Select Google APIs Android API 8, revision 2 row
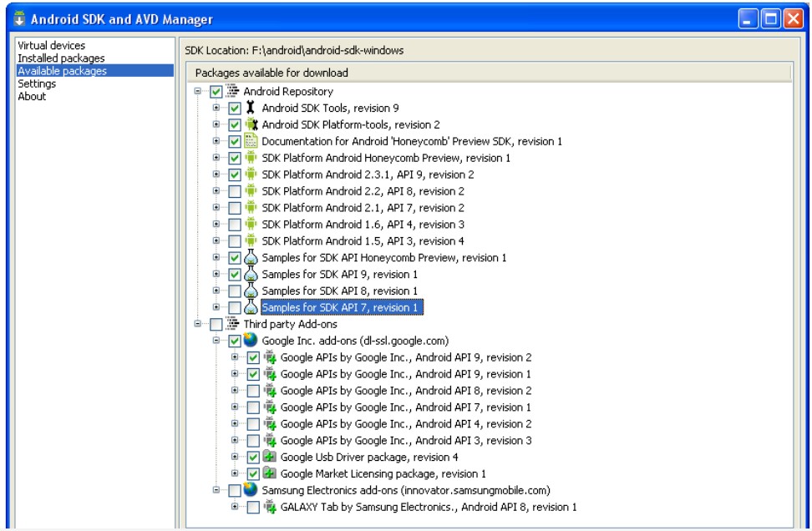 tap(405, 390)
